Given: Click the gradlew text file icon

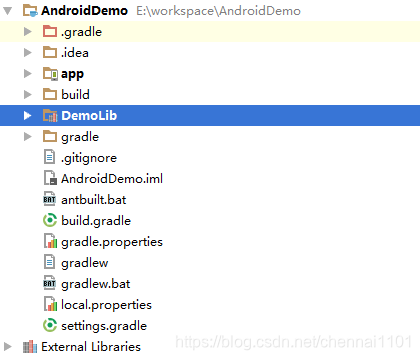Looking at the screenshot, I should pyautogui.click(x=49, y=262).
